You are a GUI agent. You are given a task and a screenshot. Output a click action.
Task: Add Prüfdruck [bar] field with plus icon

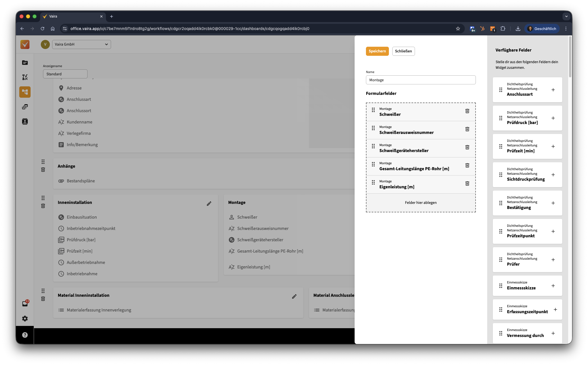click(553, 118)
